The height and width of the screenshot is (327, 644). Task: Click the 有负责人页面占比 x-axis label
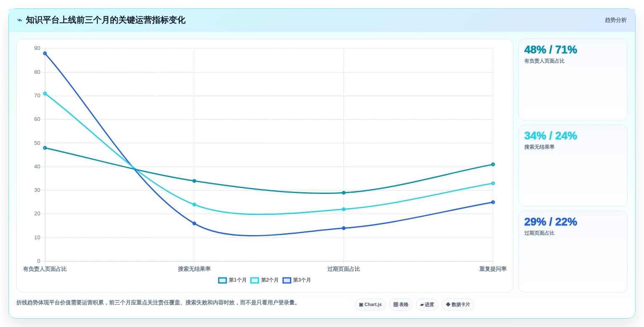pos(45,269)
